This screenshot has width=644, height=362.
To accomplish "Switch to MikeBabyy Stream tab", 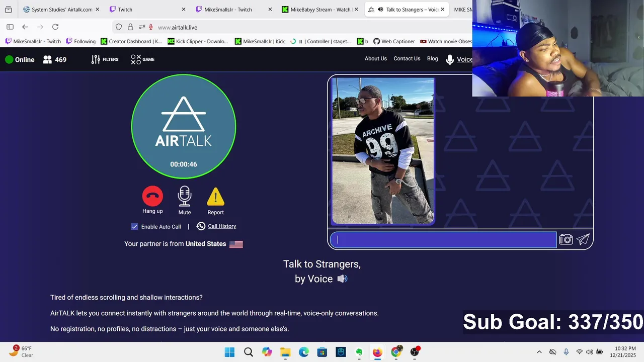I will tap(319, 10).
